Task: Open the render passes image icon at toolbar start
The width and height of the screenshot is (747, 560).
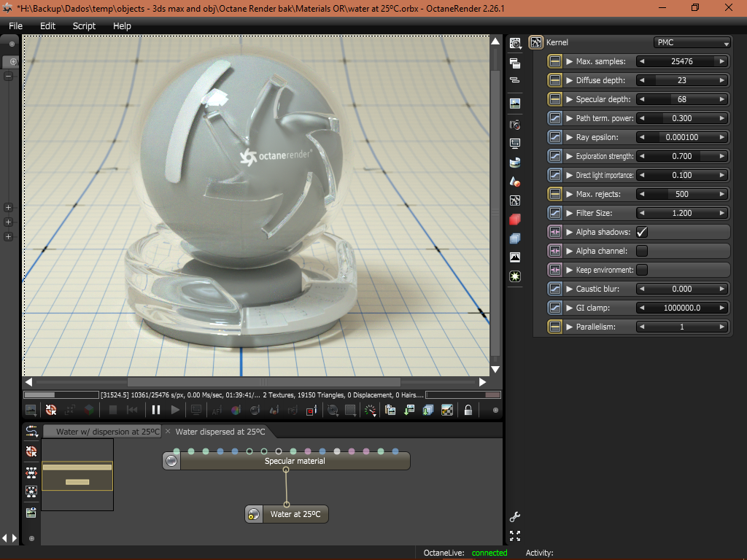Action: click(x=31, y=410)
